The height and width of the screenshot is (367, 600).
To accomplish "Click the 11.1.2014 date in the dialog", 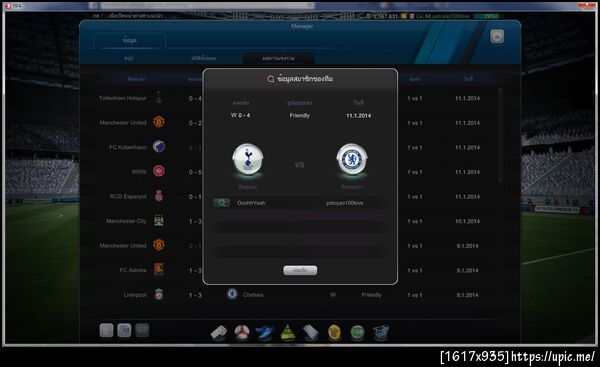I will pos(359,115).
